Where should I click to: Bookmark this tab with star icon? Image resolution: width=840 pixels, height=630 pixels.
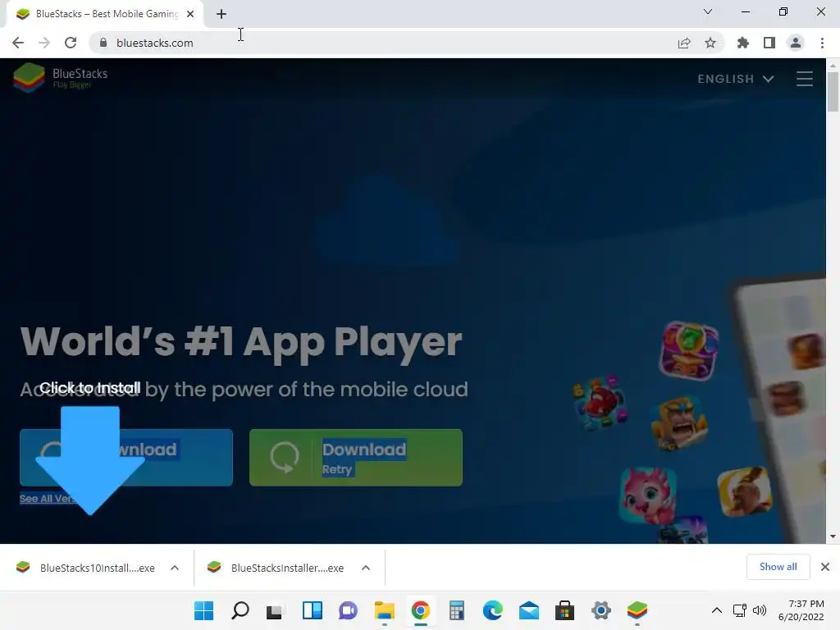click(x=710, y=43)
